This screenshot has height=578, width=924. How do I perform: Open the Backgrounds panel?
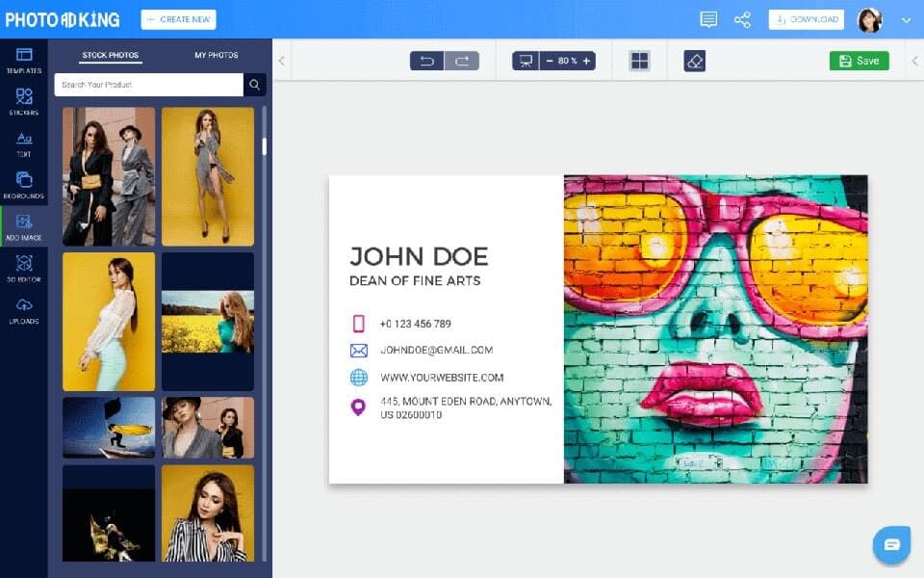[24, 183]
